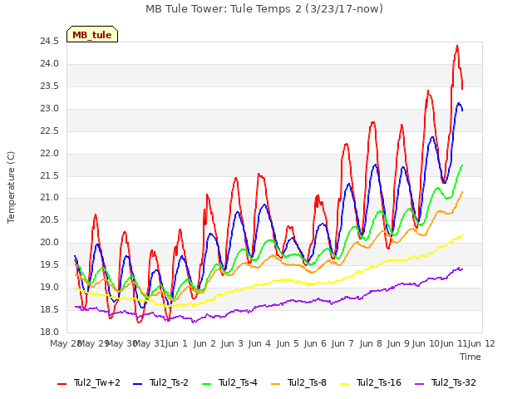This screenshot has height=399, width=532.
Task: Click the Jun 7 x-axis label
Action: point(342,343)
